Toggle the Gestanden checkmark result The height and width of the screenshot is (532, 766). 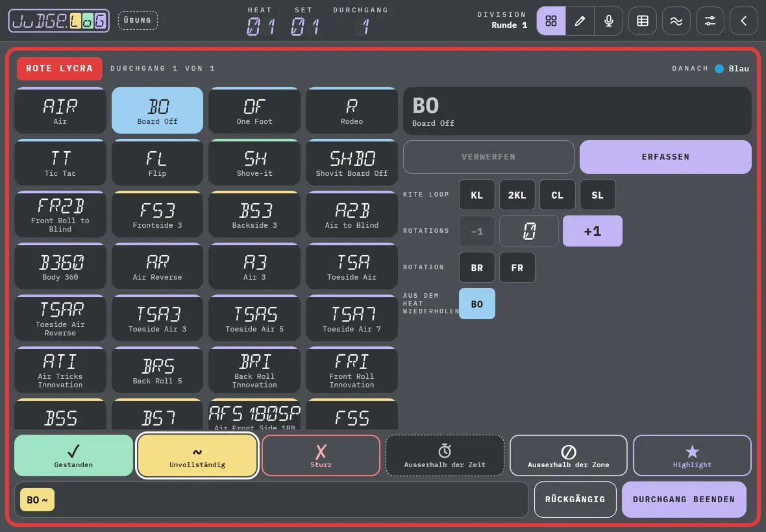[x=74, y=455]
